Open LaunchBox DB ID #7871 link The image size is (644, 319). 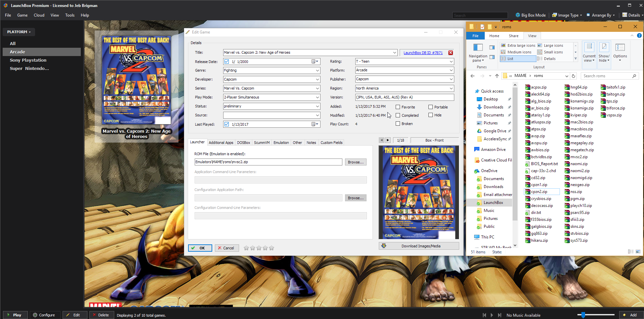423,53
